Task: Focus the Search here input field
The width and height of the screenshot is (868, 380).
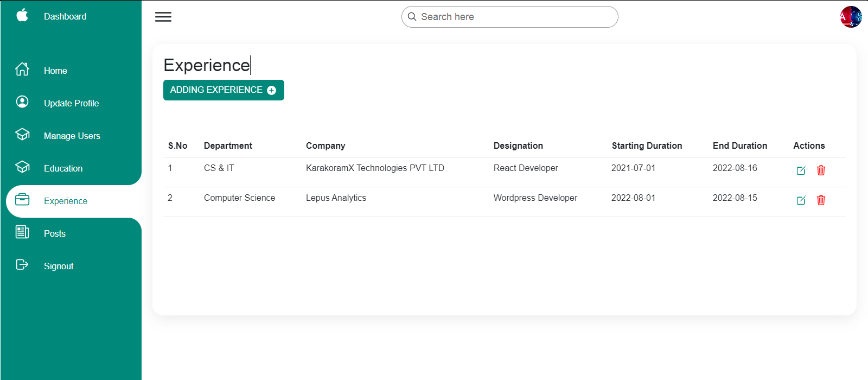Action: (509, 17)
